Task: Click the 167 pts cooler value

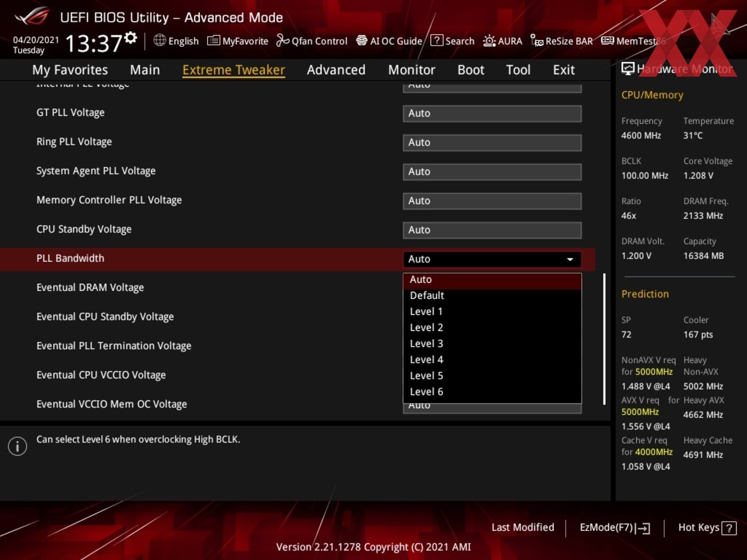Action: (698, 334)
